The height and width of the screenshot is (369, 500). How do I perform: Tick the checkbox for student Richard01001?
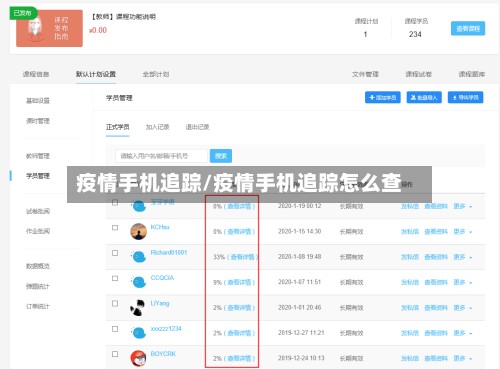(x=115, y=253)
